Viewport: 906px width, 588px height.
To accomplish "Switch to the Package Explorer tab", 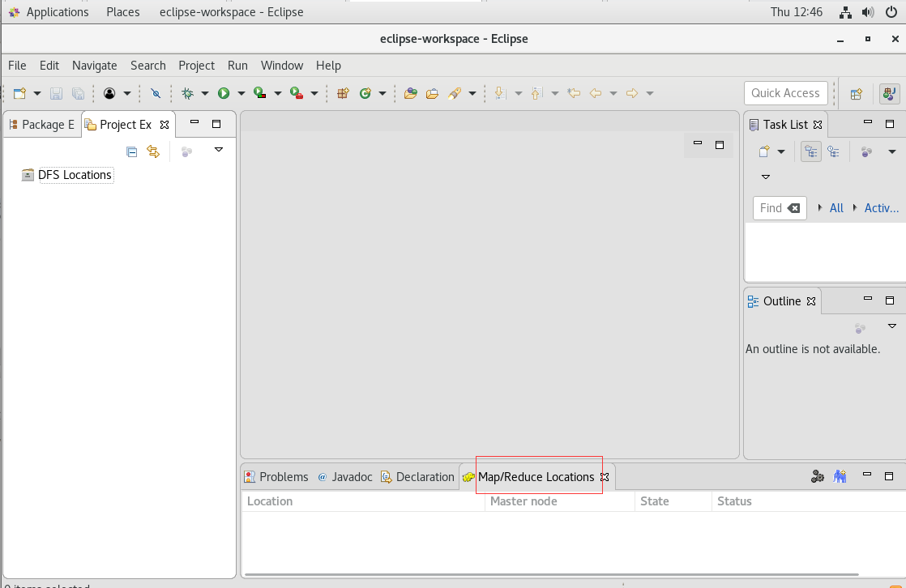I will point(42,125).
